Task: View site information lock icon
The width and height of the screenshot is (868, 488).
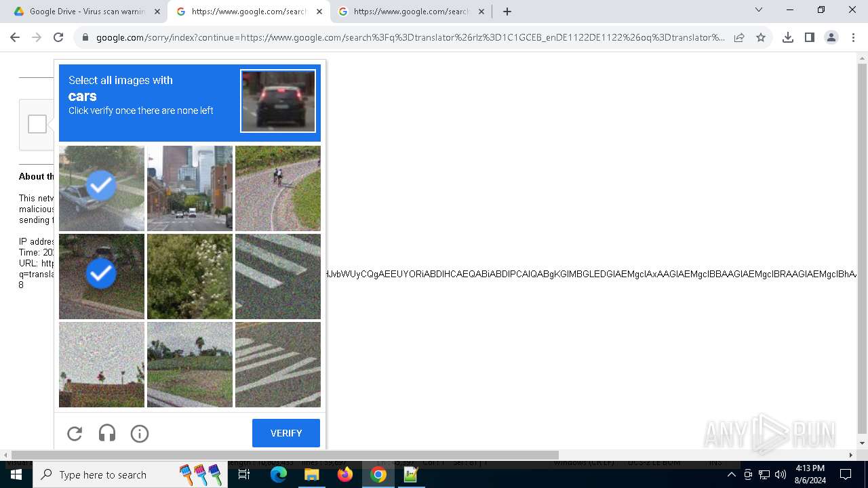Action: [x=85, y=38]
